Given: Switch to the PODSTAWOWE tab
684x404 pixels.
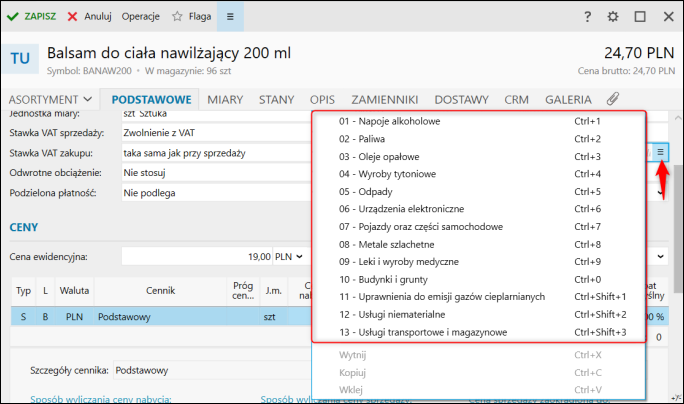Looking at the screenshot, I should tap(151, 99).
